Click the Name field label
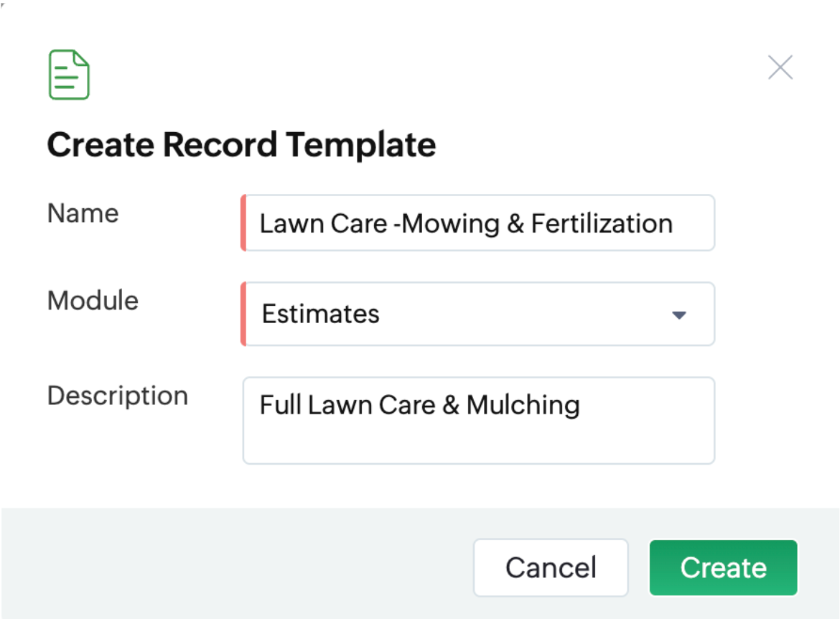 point(83,213)
